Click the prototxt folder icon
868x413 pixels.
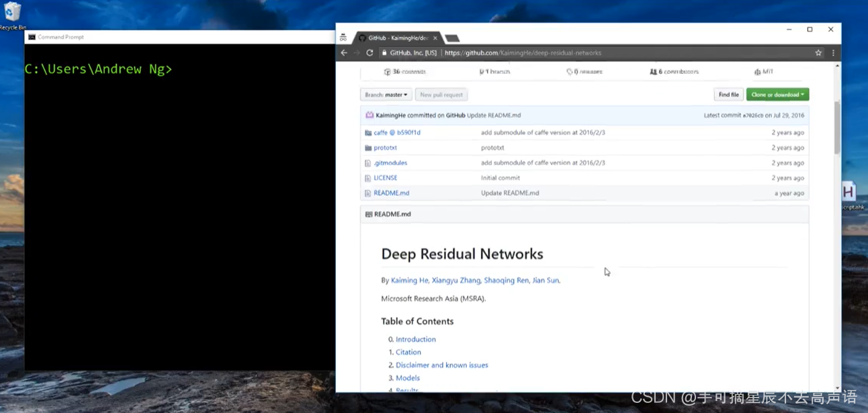click(x=368, y=148)
